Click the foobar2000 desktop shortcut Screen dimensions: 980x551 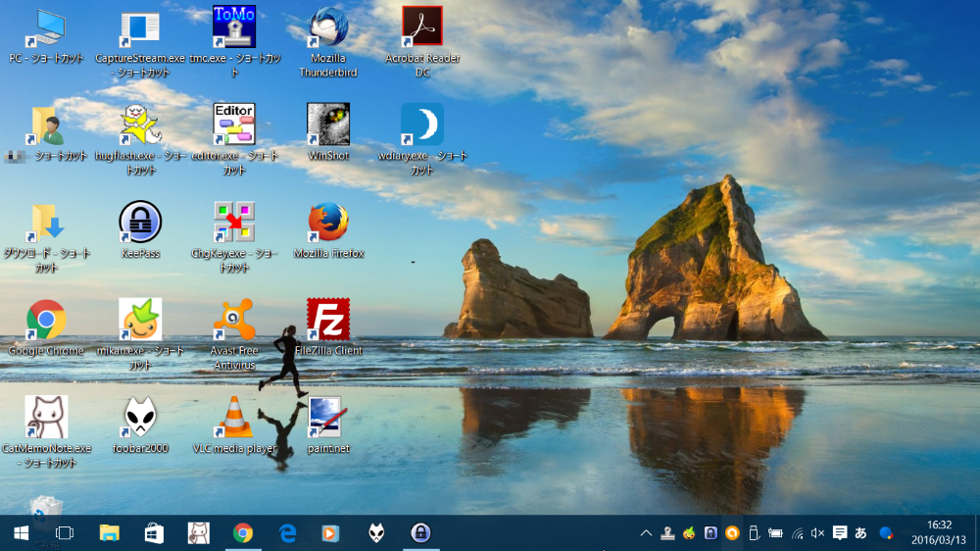click(140, 417)
